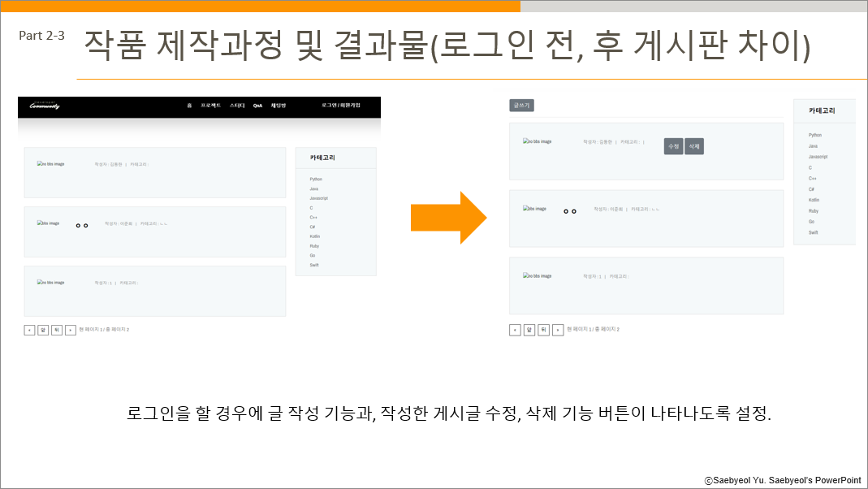The height and width of the screenshot is (489, 868).
Task: Click the 'Part 2-3' slide label
Action: [x=41, y=36]
